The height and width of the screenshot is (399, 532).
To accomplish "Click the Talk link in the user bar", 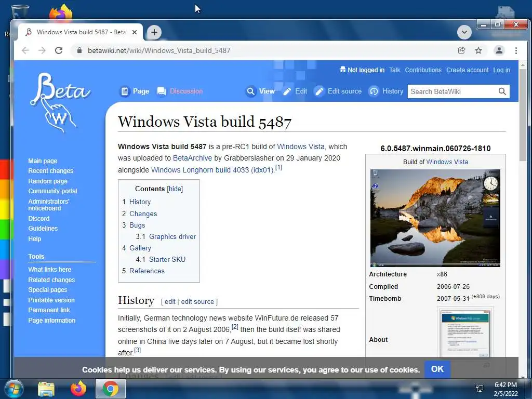I will tap(395, 70).
